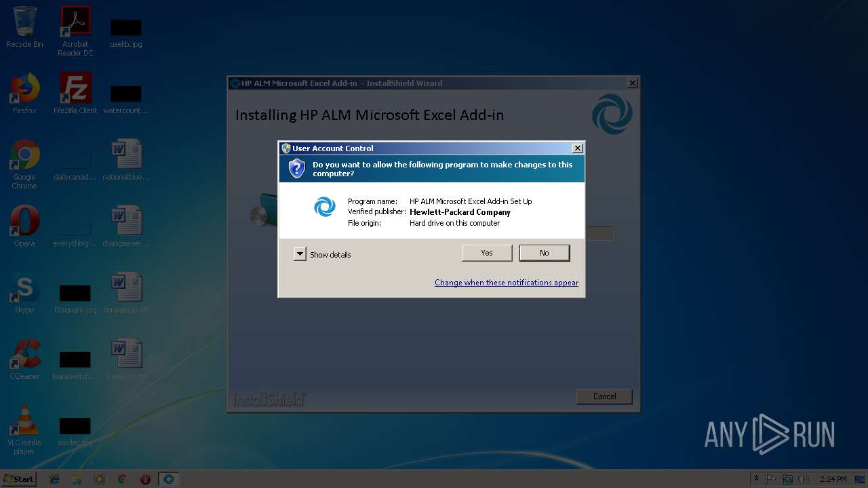Open Acrobat Reader DC shortcut
868x488 pixels.
(x=75, y=32)
